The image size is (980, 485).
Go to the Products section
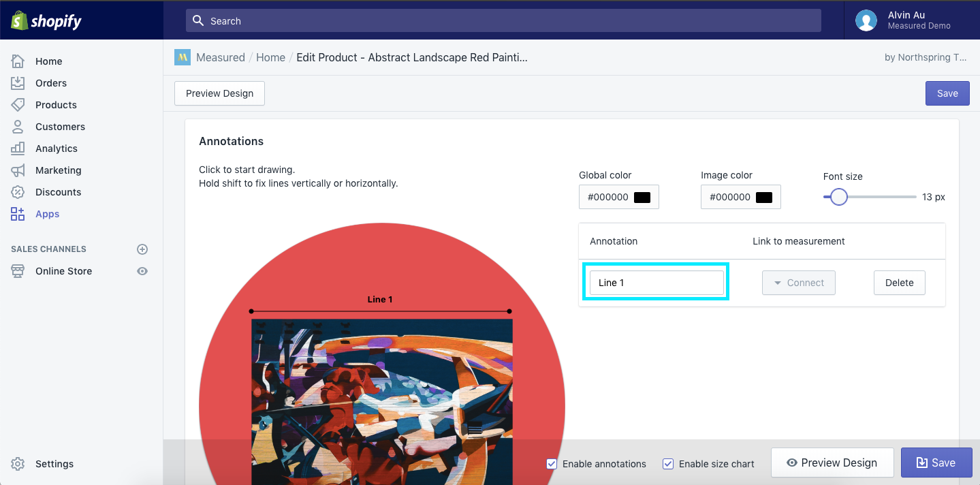pyautogui.click(x=56, y=105)
